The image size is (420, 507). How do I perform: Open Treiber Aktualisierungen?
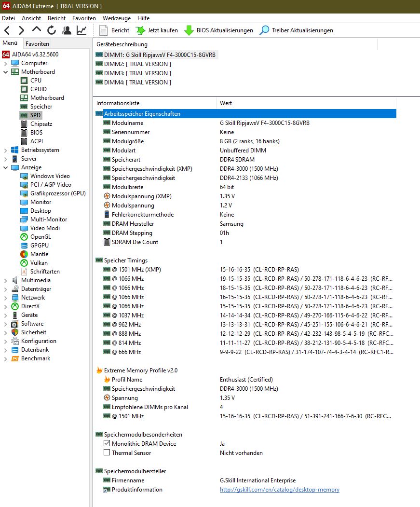(296, 30)
